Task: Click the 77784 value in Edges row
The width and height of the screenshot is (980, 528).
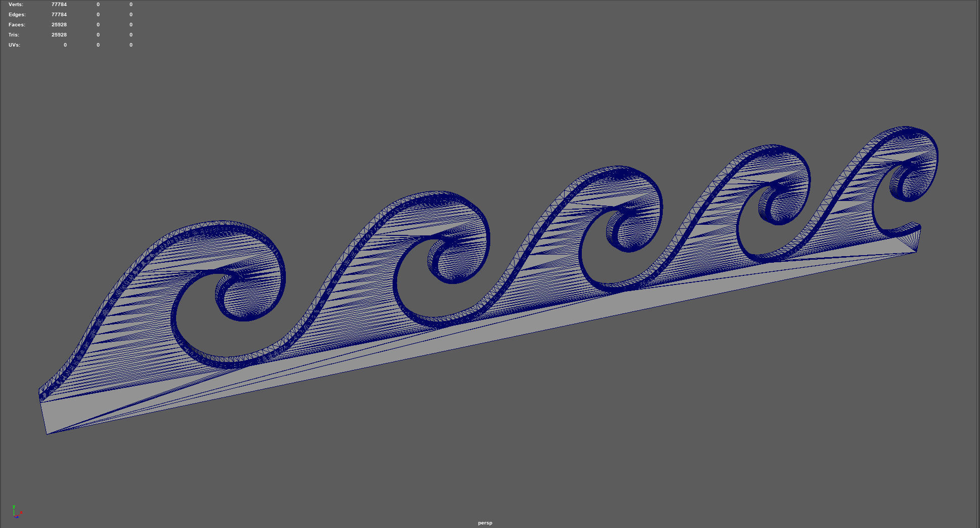Action: click(59, 15)
